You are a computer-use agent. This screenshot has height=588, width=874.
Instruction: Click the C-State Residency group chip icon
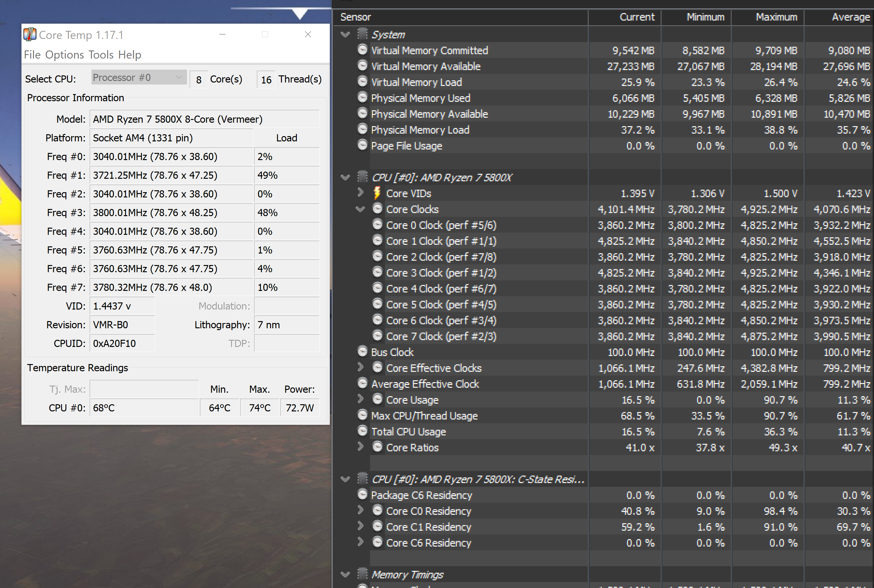(362, 478)
